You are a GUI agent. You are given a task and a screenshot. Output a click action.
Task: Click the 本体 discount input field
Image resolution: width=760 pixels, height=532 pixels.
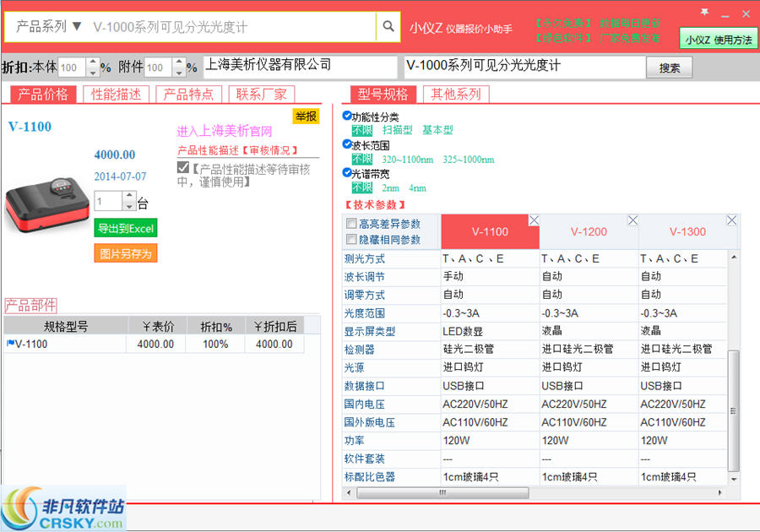[72, 68]
